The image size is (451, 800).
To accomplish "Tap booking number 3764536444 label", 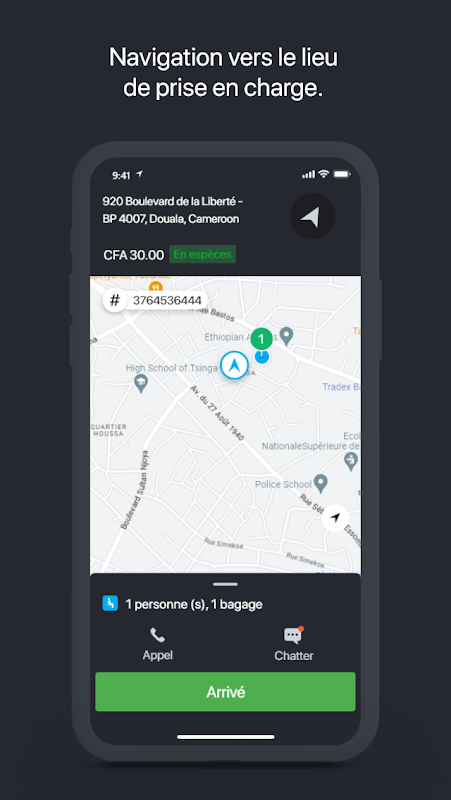I will tap(167, 301).
